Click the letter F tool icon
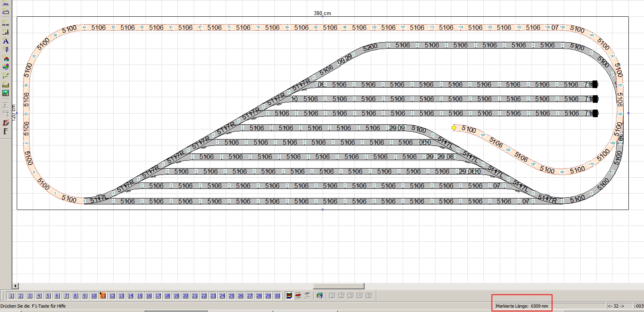The height and width of the screenshot is (312, 644). [6, 131]
